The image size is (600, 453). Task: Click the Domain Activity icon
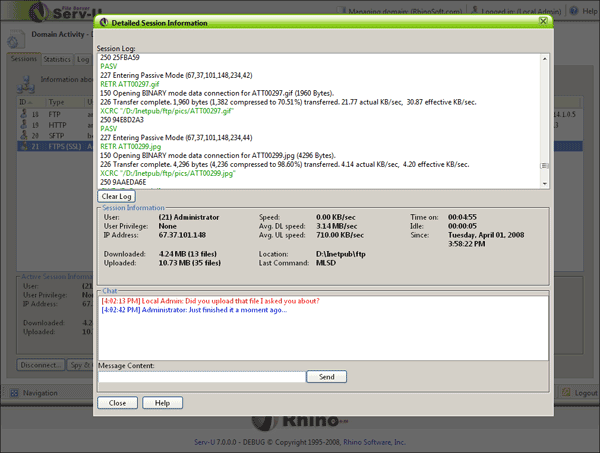coord(14,39)
